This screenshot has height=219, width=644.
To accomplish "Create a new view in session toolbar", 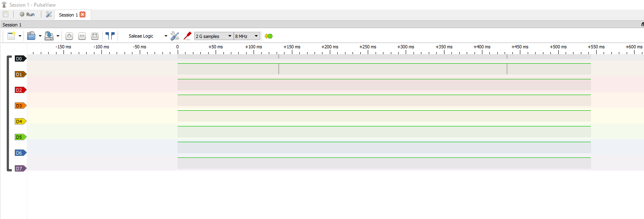I will [x=11, y=36].
